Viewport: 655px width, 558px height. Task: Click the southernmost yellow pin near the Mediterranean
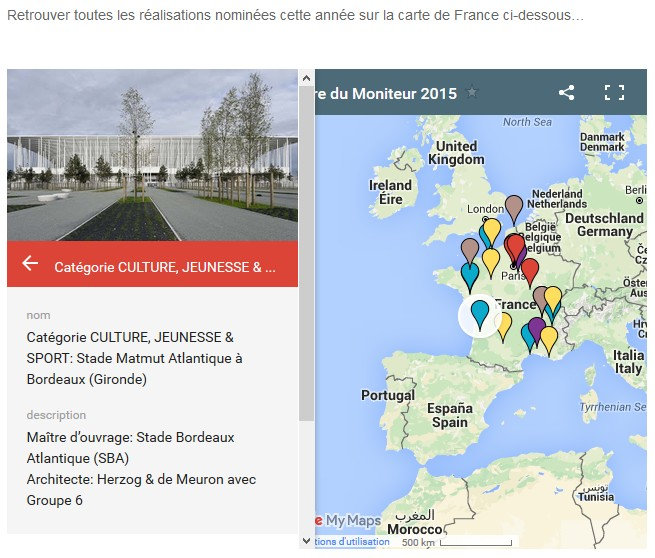click(549, 340)
